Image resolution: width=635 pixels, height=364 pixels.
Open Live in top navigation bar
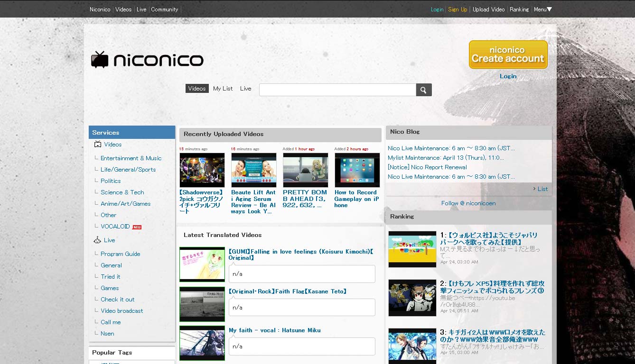coord(141,9)
